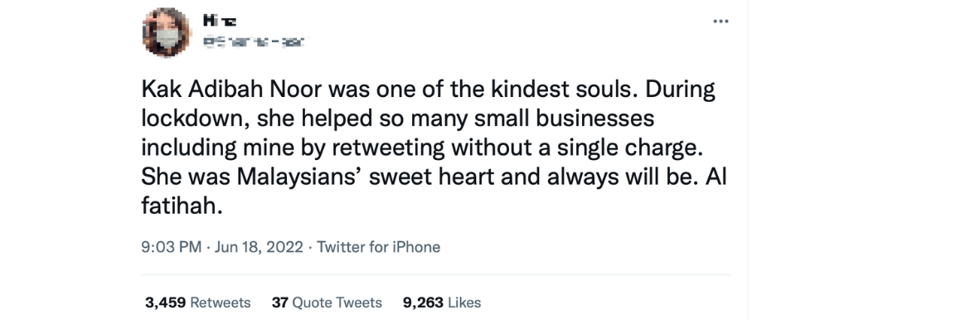Open the Likes list
This screenshot has height=320, width=980.
coord(464,303)
